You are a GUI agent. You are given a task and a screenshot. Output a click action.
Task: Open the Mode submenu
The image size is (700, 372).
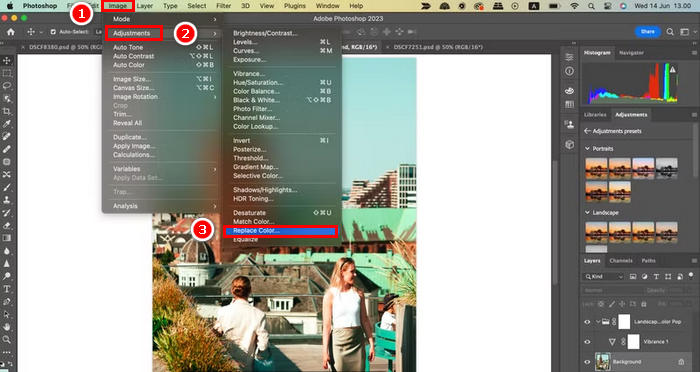click(161, 19)
